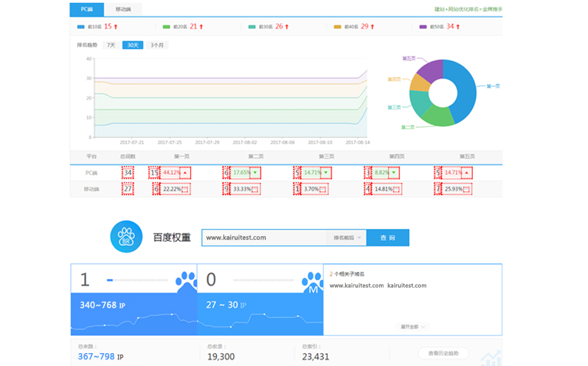Click the paw icon on the PC weight card
The height and width of the screenshot is (366, 588).
[x=186, y=282]
